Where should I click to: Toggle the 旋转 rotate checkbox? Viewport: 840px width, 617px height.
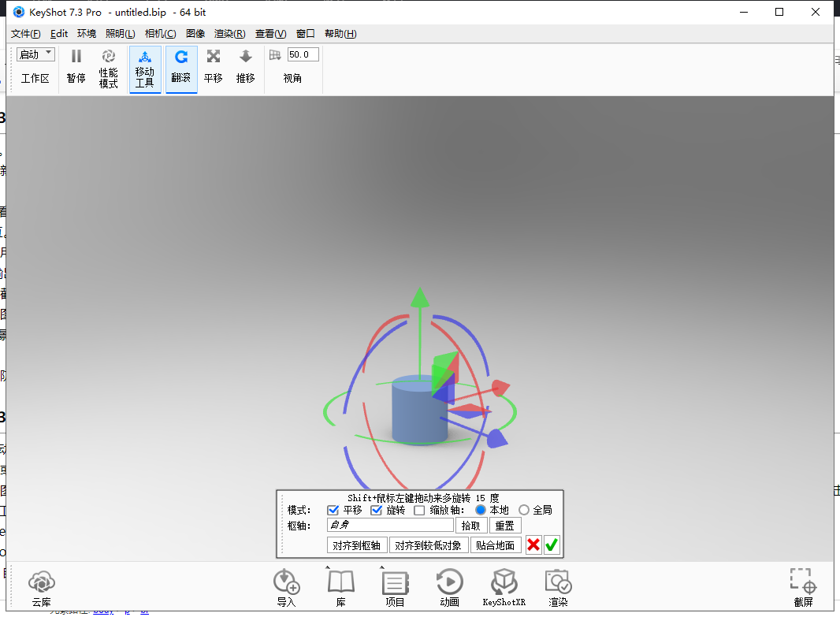click(x=376, y=510)
